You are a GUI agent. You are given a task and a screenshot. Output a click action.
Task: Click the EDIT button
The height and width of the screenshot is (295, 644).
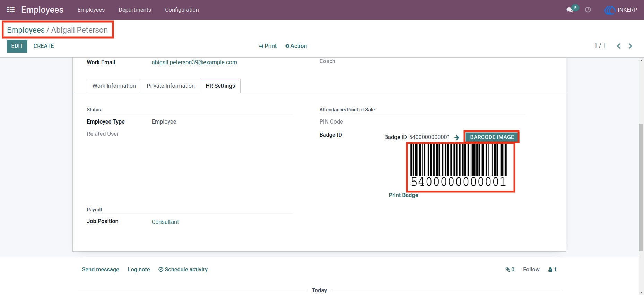(x=17, y=46)
